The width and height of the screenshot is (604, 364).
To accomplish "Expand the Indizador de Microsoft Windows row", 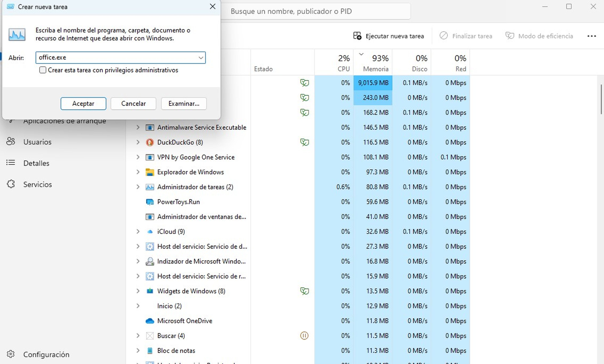I will pos(138,261).
